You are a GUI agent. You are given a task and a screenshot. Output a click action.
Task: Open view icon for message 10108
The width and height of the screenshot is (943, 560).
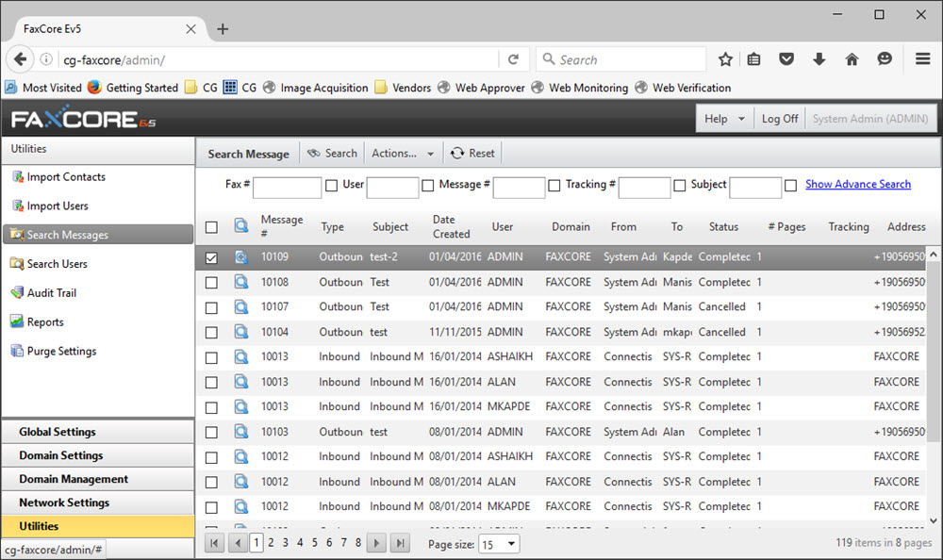point(241,282)
